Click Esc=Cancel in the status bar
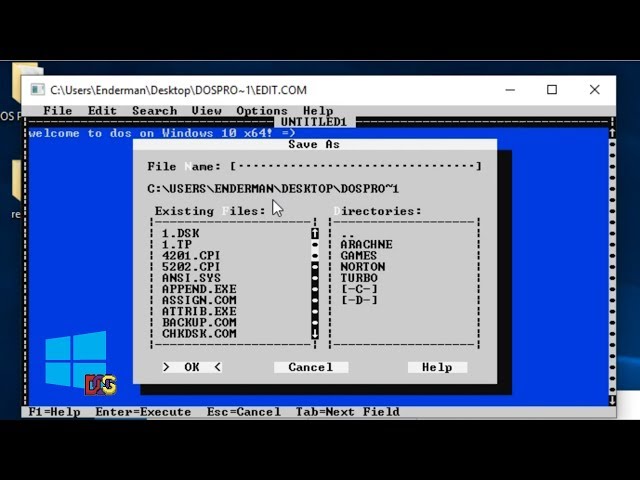This screenshot has height=480, width=640. pos(244,411)
